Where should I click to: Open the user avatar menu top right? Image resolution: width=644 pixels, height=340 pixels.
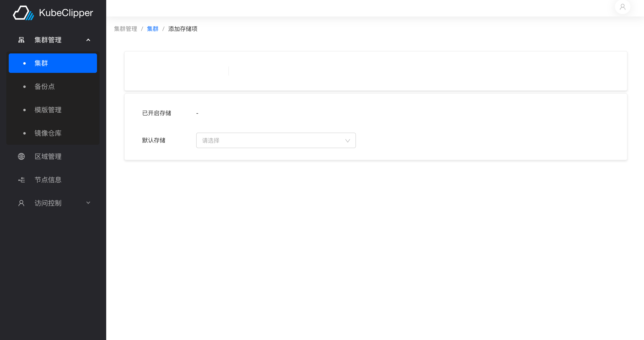[x=622, y=7]
